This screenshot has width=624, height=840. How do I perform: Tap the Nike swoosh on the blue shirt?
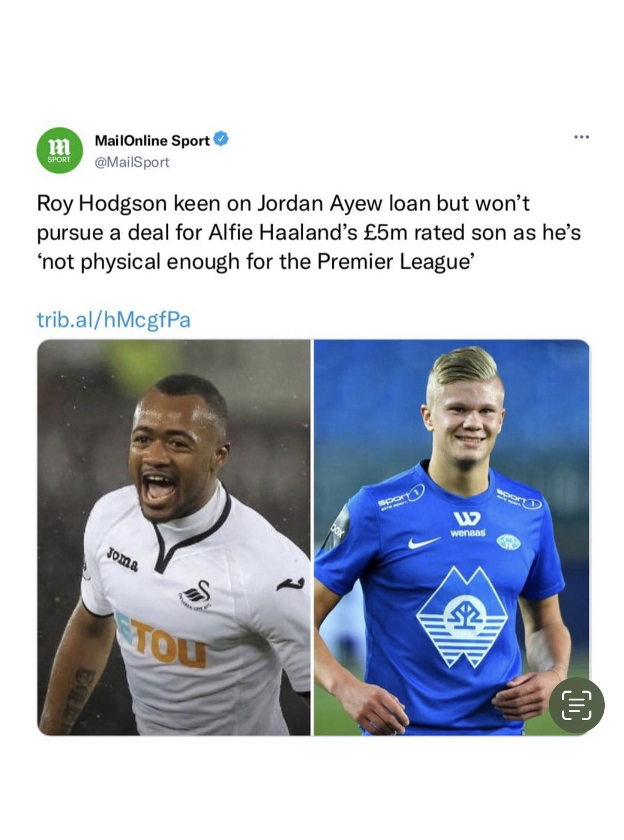point(424,542)
